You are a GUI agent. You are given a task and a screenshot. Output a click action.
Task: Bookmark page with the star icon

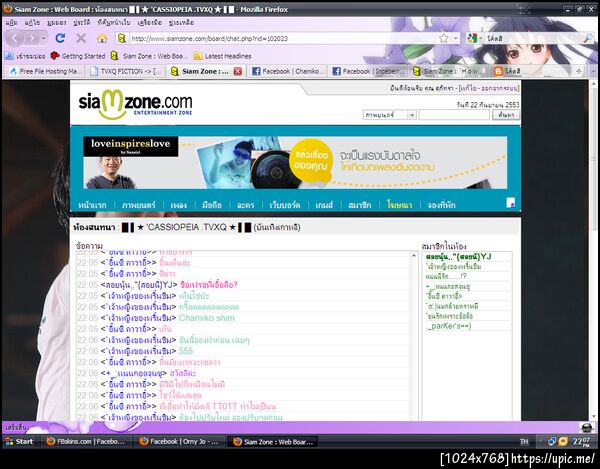443,38
